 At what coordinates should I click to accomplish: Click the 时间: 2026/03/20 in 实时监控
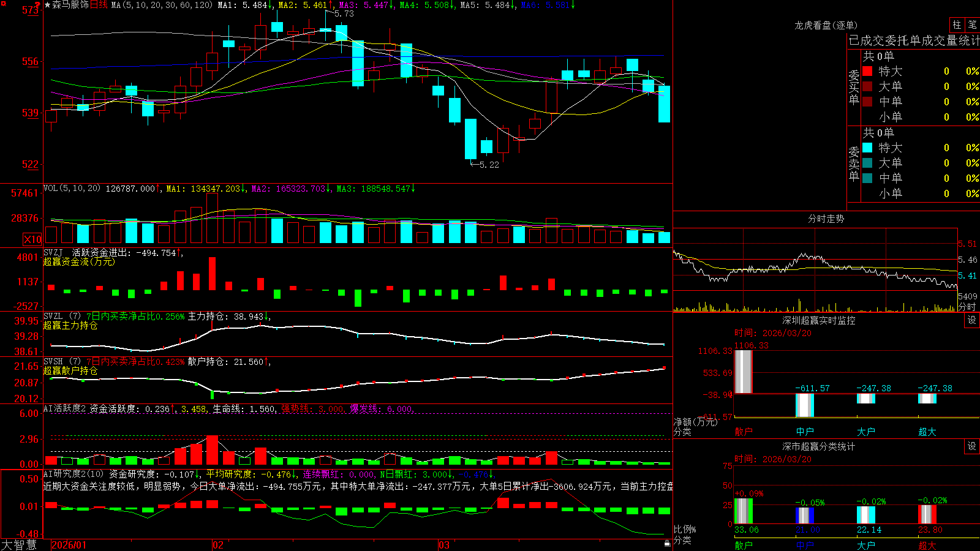pyautogui.click(x=773, y=333)
